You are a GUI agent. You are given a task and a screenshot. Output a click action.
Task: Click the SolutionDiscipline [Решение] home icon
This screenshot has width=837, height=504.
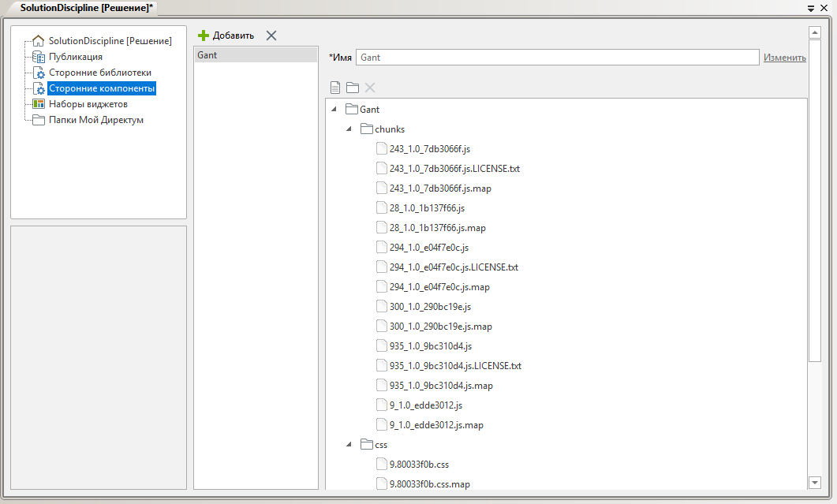pos(38,41)
